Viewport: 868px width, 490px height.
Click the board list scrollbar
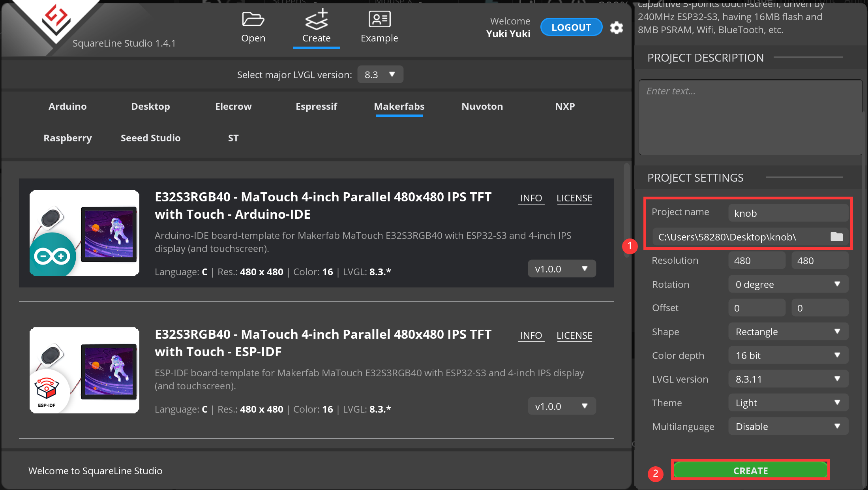tap(626, 210)
